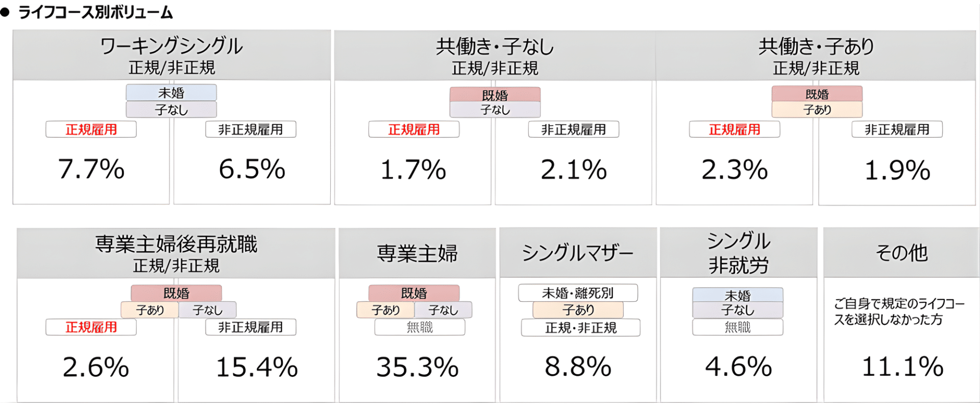
Task: Click the 8.8% value
Action: (x=578, y=367)
